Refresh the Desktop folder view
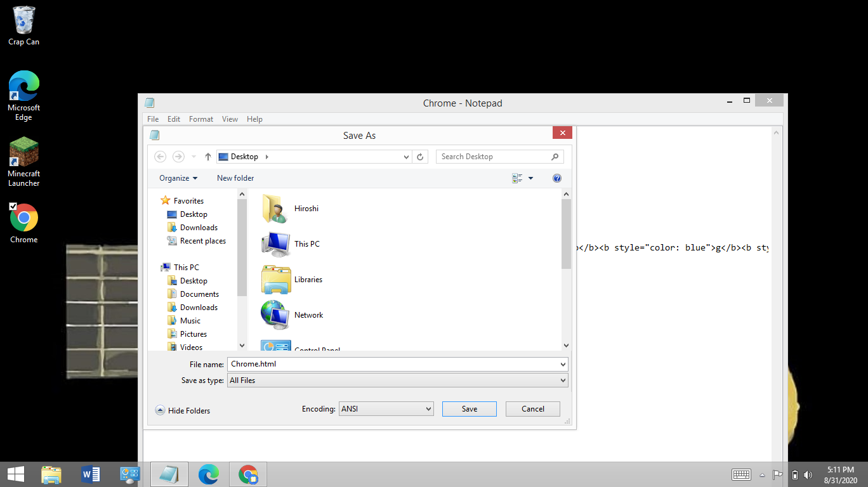Screen dimensions: 868x487 point(420,157)
